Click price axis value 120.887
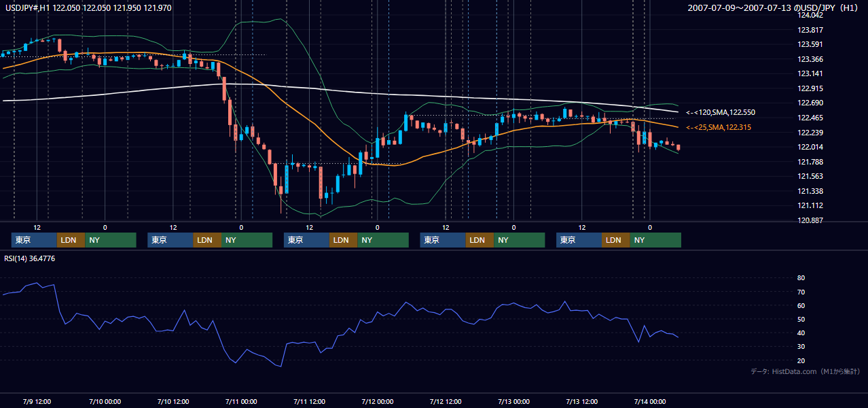 coord(810,220)
